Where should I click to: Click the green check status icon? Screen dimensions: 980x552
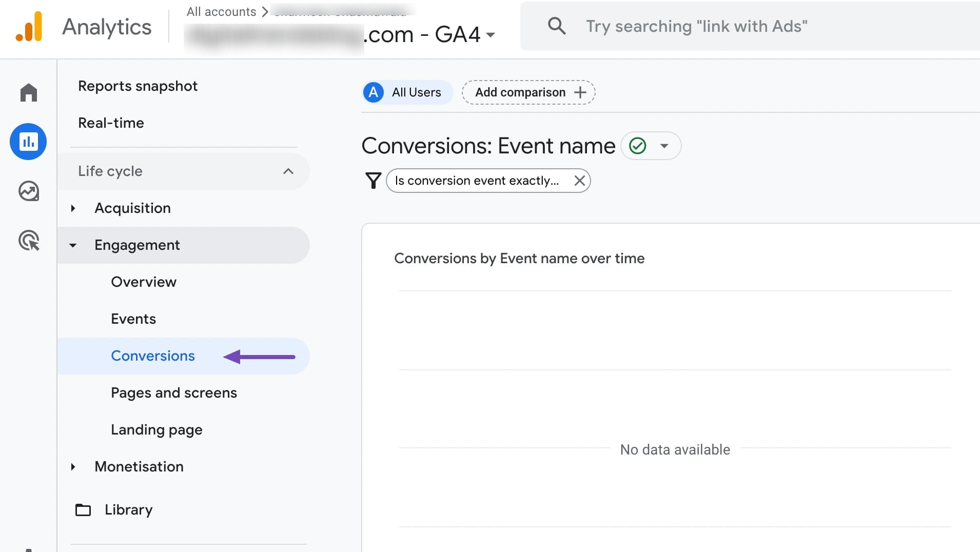click(x=637, y=146)
